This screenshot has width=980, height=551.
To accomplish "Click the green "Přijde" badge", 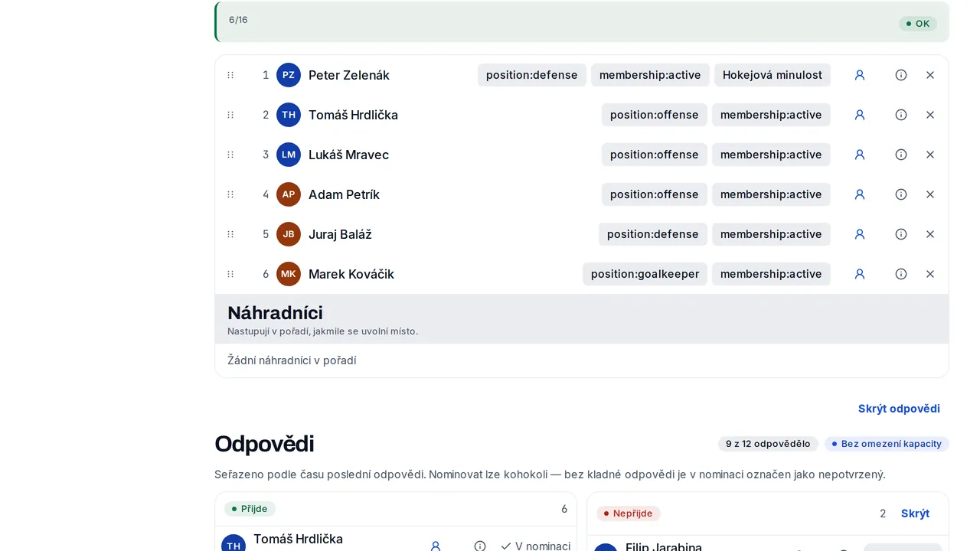I will (250, 509).
